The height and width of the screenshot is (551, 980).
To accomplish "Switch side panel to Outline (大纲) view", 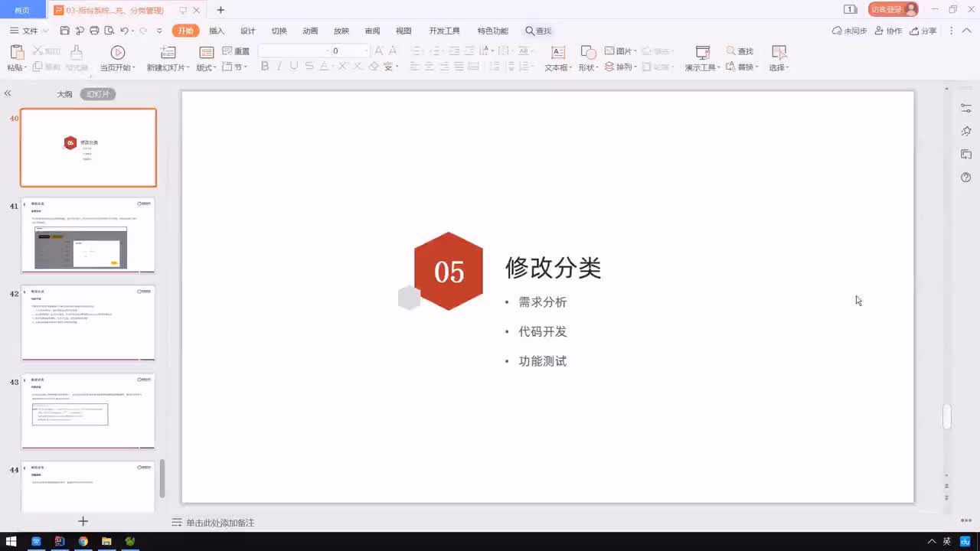I will point(64,94).
